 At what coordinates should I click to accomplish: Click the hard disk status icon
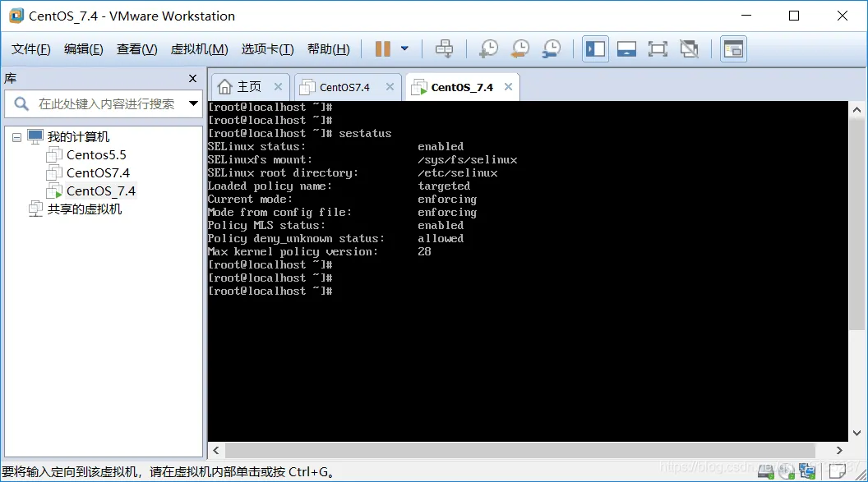click(766, 471)
